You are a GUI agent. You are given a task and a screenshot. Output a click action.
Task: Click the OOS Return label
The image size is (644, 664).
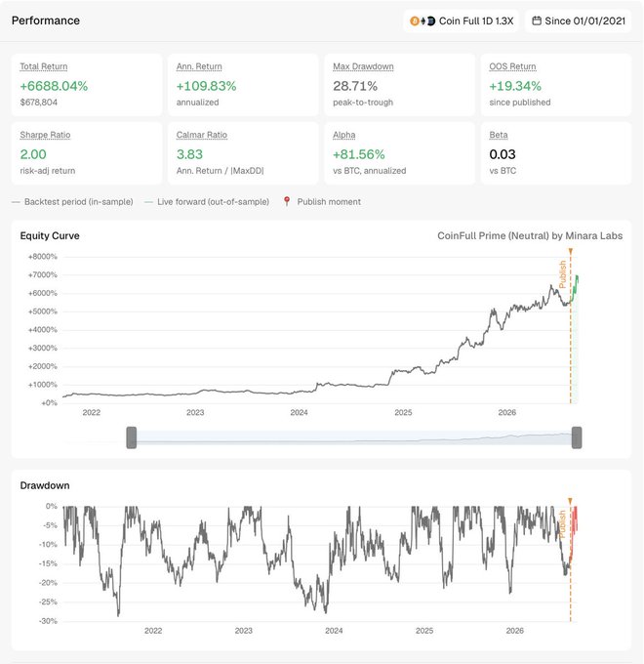tap(512, 66)
